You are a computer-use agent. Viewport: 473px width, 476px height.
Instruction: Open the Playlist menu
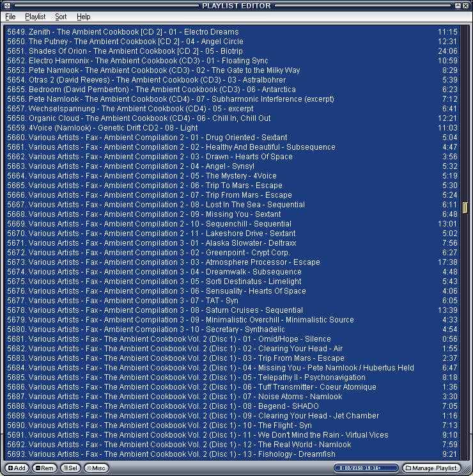35,17
